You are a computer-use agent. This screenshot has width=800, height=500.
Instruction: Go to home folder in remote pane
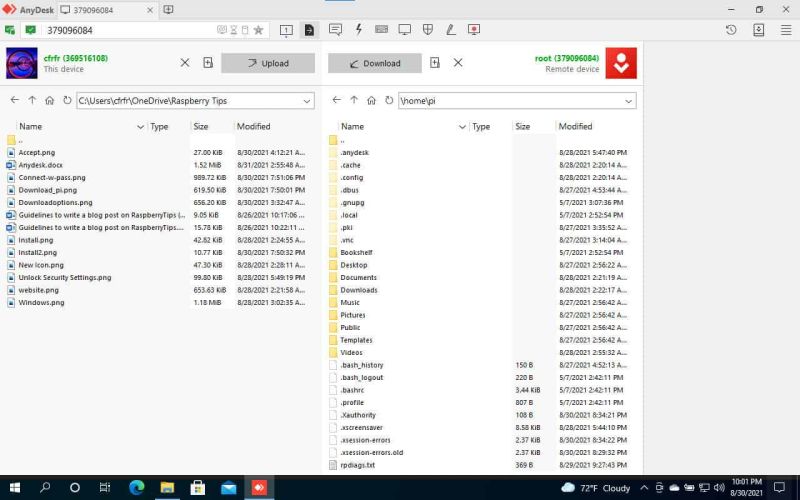tap(371, 101)
